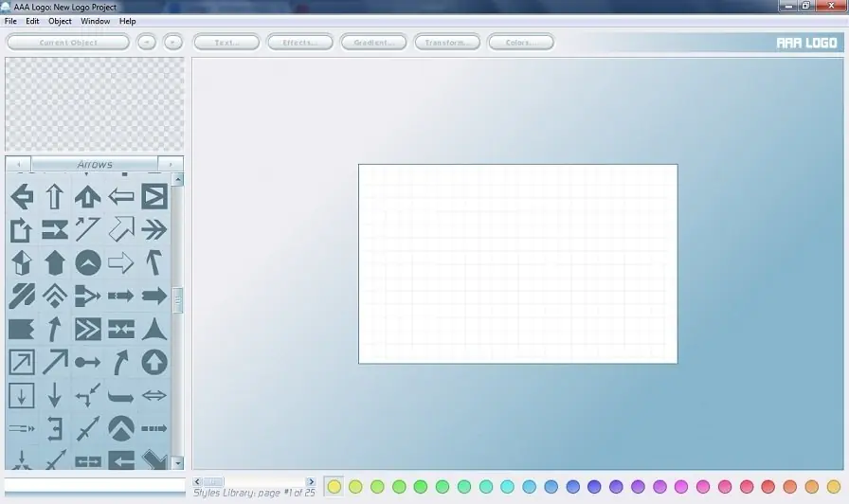Click the Arrows category label
This screenshot has width=849, height=504.
(x=95, y=164)
